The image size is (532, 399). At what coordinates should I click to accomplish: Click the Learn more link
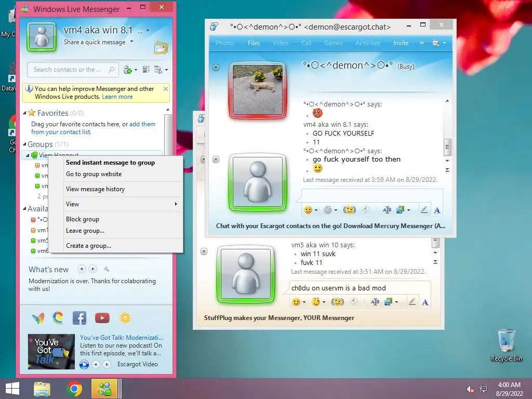[x=117, y=97]
